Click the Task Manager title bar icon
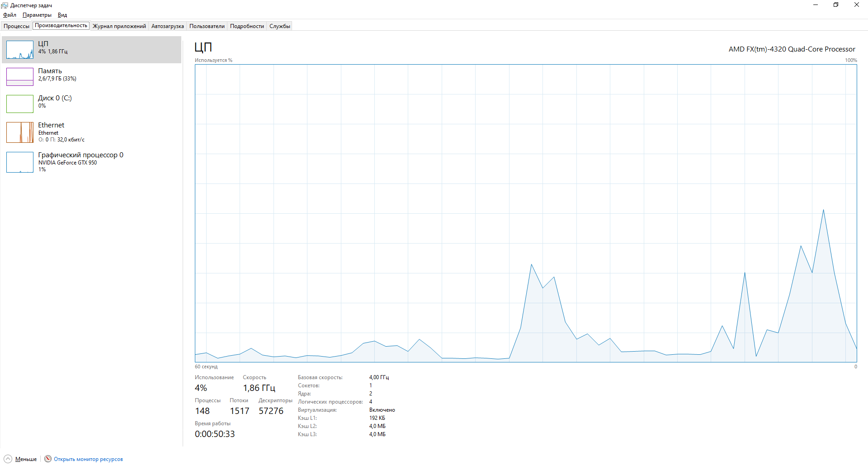The image size is (868, 470). [5, 5]
